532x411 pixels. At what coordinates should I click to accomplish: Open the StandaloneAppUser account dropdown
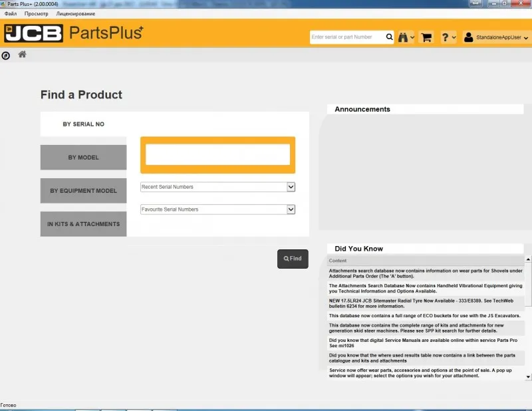coord(526,38)
